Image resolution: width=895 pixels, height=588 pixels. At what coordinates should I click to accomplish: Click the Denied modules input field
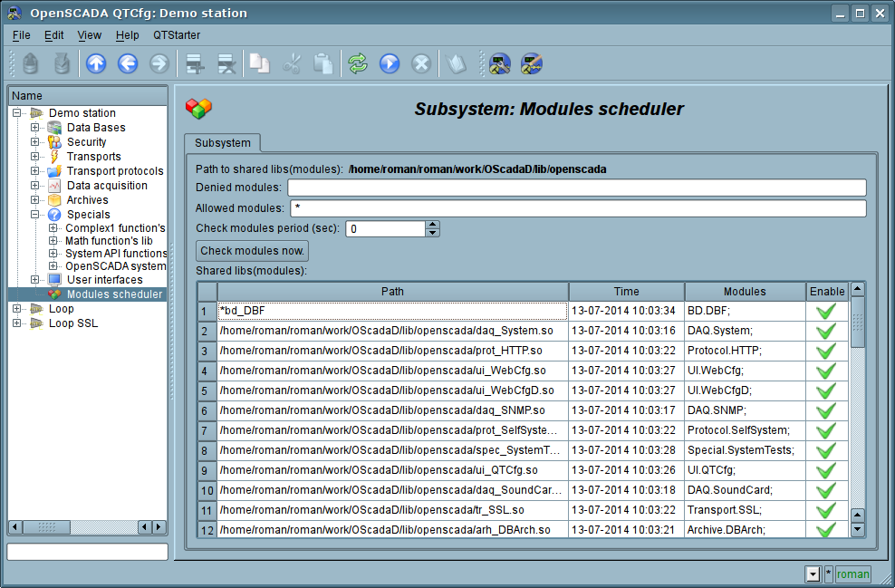[576, 188]
